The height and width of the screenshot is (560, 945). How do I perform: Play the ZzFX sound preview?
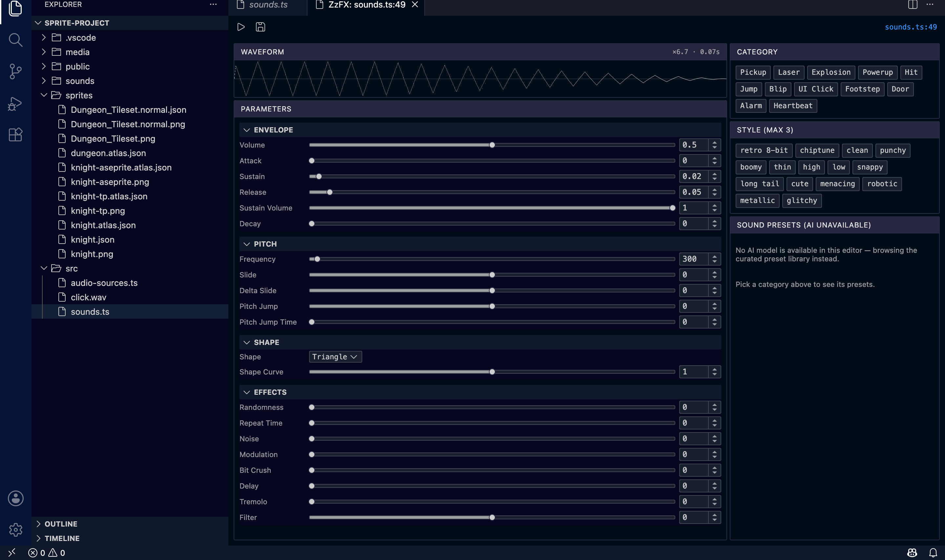point(241,27)
